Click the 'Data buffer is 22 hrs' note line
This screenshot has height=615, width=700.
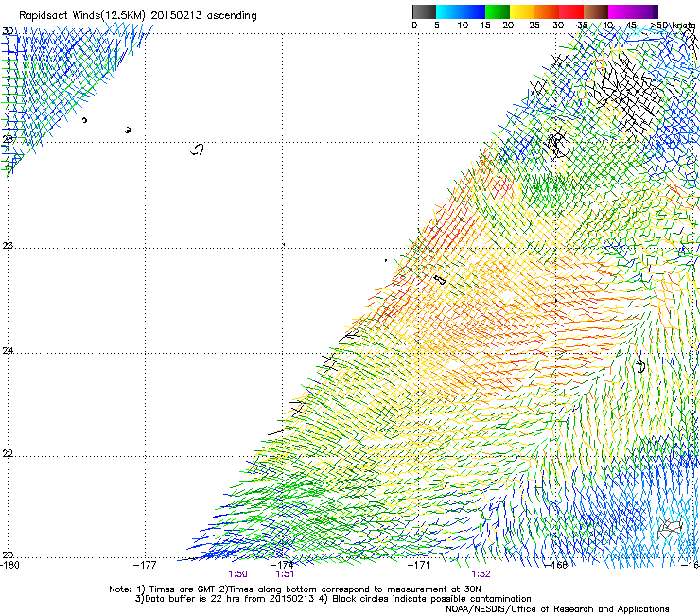coord(333,599)
